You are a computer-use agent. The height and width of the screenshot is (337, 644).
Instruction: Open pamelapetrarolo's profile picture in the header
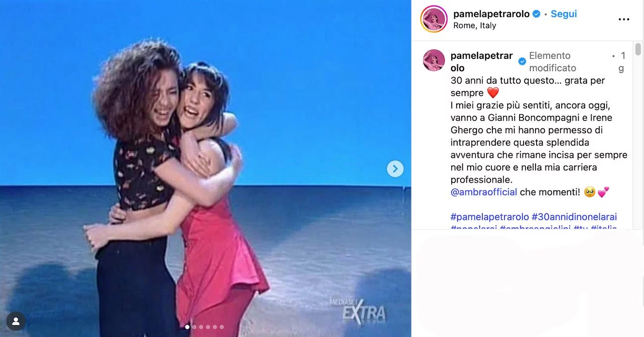point(433,19)
